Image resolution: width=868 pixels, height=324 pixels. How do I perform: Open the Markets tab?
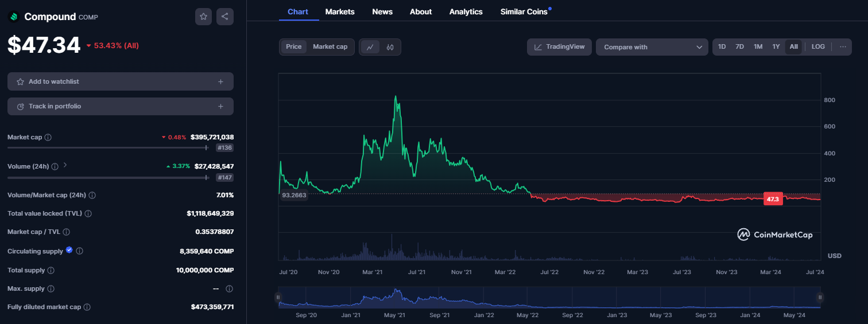(340, 11)
